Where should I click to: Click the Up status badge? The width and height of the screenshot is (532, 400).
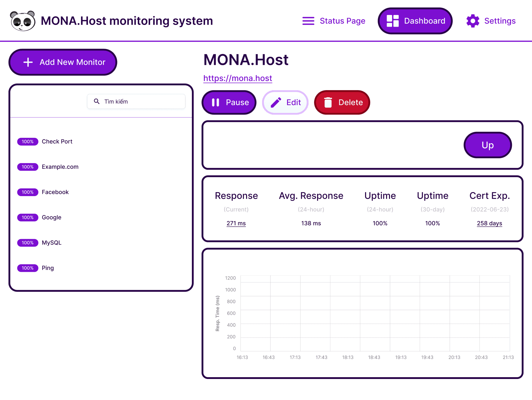tap(488, 145)
